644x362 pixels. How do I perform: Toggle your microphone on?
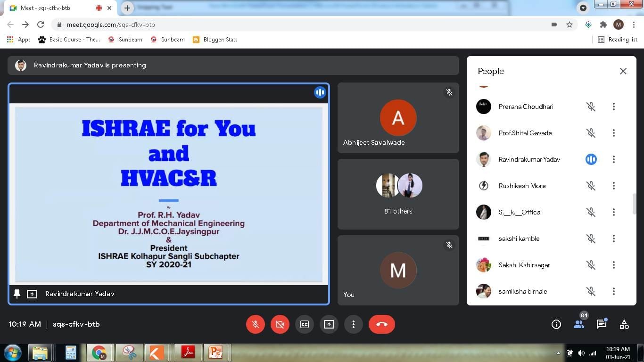pyautogui.click(x=255, y=324)
